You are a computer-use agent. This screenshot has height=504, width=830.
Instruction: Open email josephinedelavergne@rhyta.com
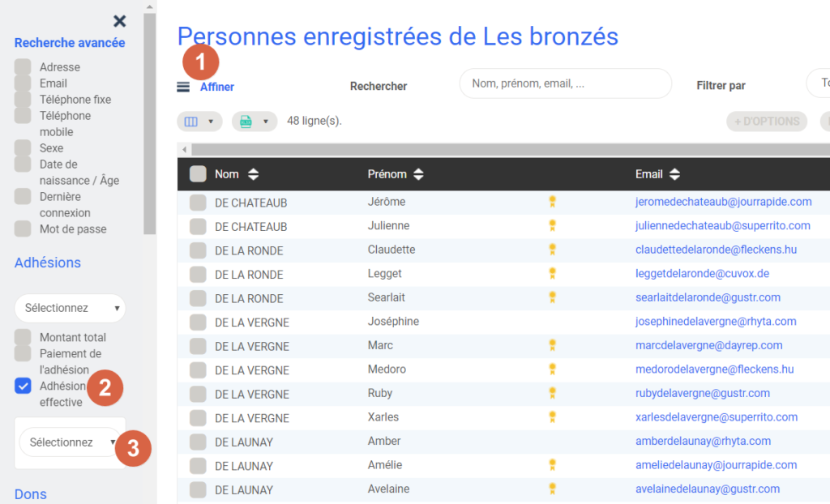[x=716, y=322]
